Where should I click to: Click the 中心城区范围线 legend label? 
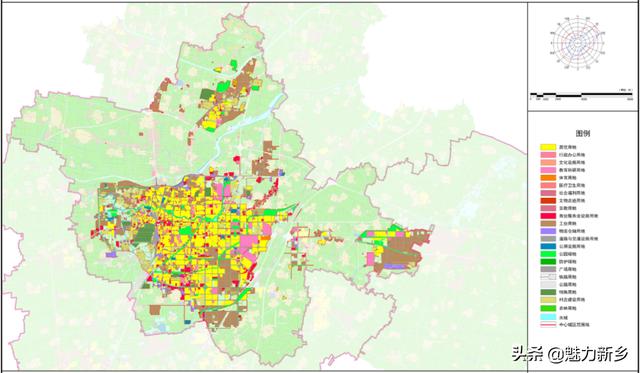click(574, 325)
